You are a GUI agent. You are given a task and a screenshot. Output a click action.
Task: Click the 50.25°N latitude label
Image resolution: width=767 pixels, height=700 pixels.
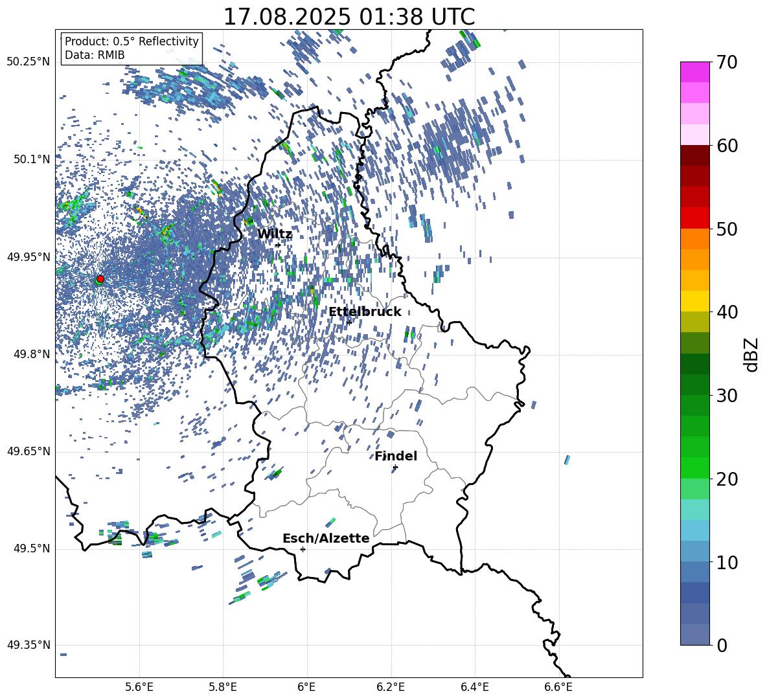(x=29, y=62)
